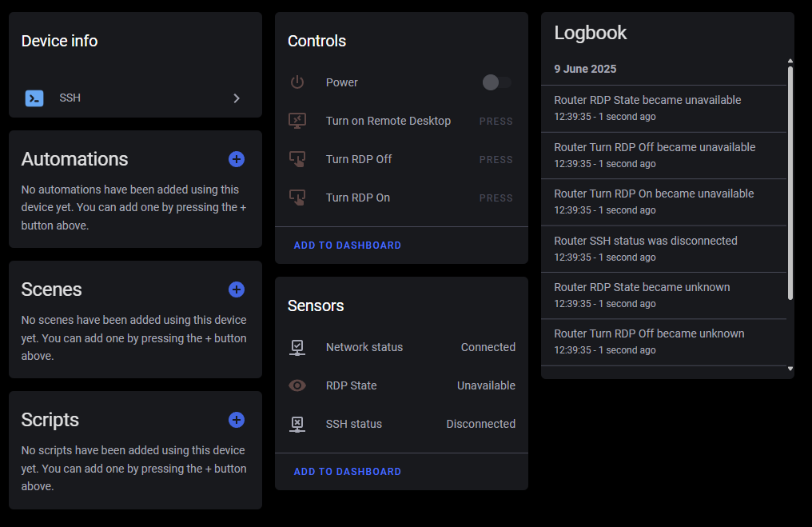Click the Turn on Remote Desktop label
812x527 pixels.
tap(388, 121)
